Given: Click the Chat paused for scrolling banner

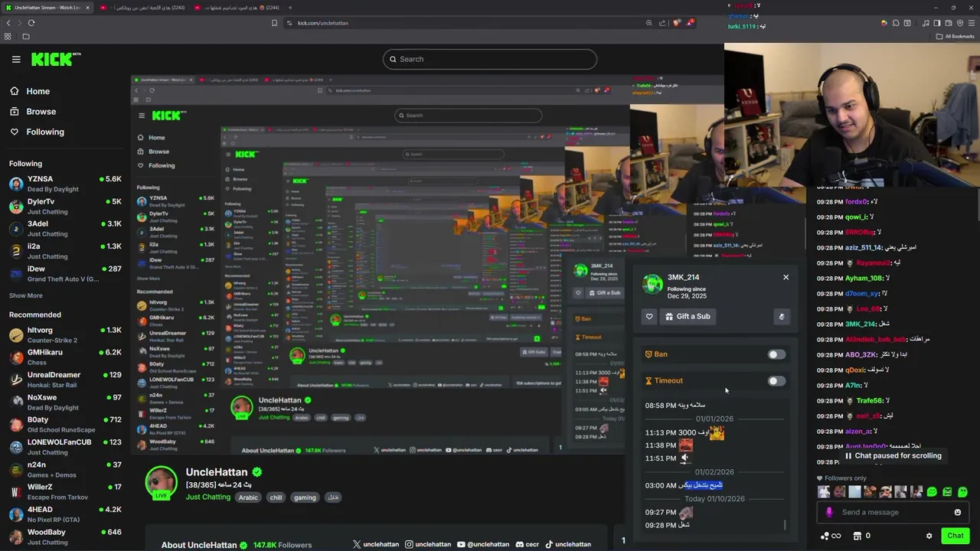Looking at the screenshot, I should tap(893, 455).
